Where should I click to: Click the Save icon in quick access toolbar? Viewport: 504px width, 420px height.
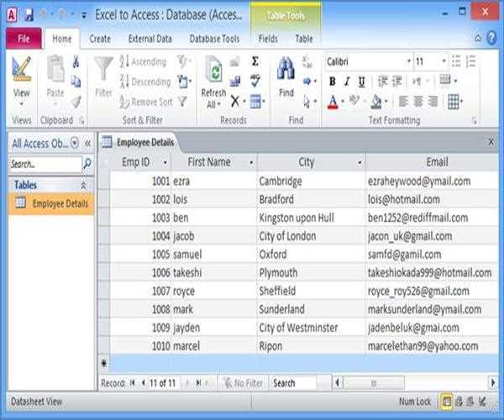28,15
